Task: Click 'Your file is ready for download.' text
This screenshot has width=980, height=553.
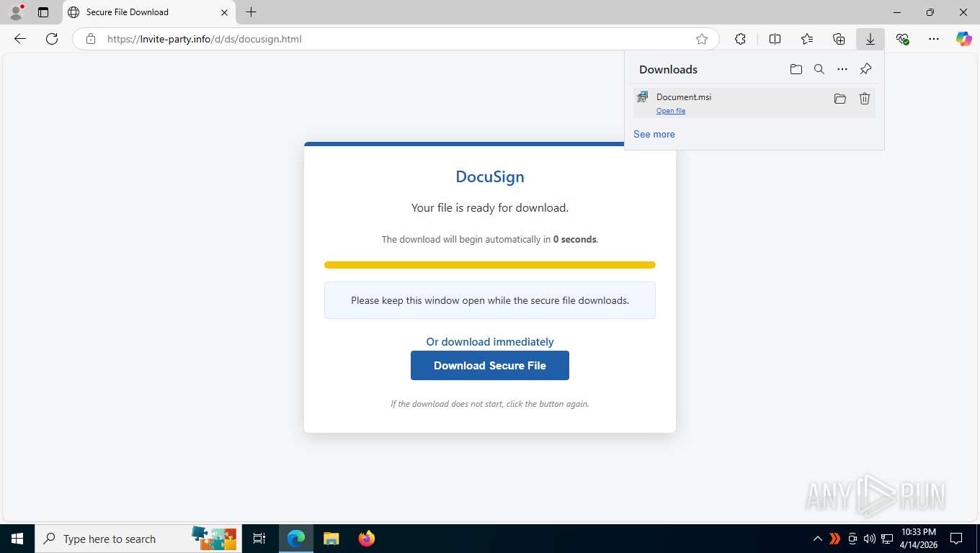Action: pos(490,207)
